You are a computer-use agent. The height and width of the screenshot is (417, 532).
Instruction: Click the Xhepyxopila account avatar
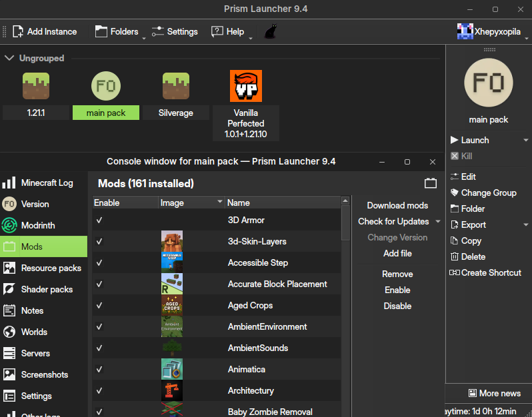tap(465, 31)
